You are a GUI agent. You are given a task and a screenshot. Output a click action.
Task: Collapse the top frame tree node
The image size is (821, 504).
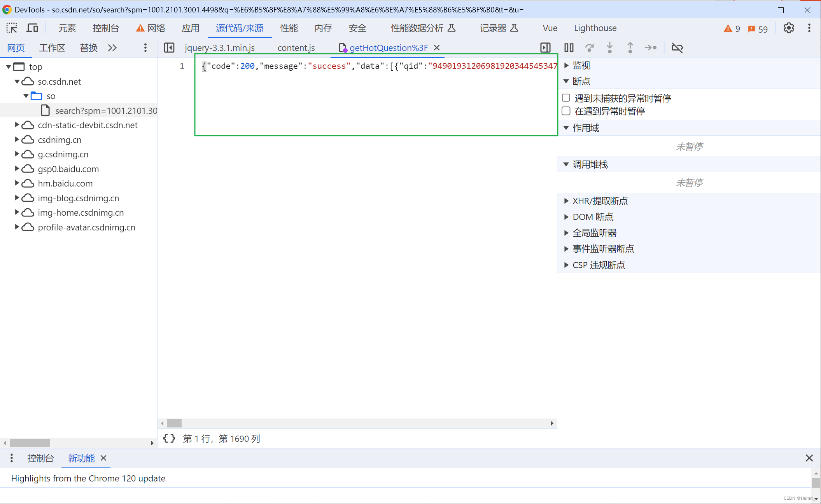pos(8,67)
